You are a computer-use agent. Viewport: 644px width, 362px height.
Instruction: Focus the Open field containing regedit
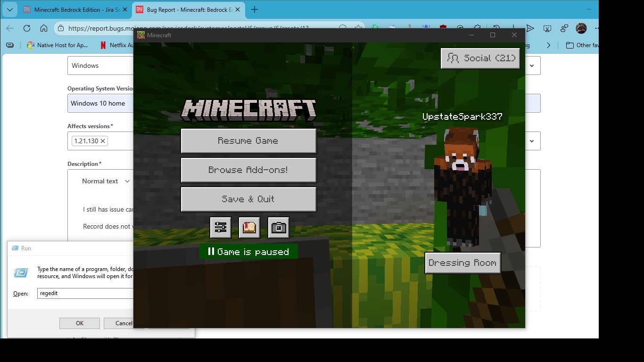tap(85, 293)
